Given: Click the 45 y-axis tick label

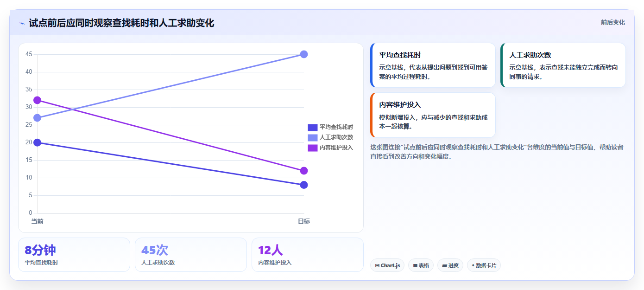Looking at the screenshot, I should tap(29, 54).
